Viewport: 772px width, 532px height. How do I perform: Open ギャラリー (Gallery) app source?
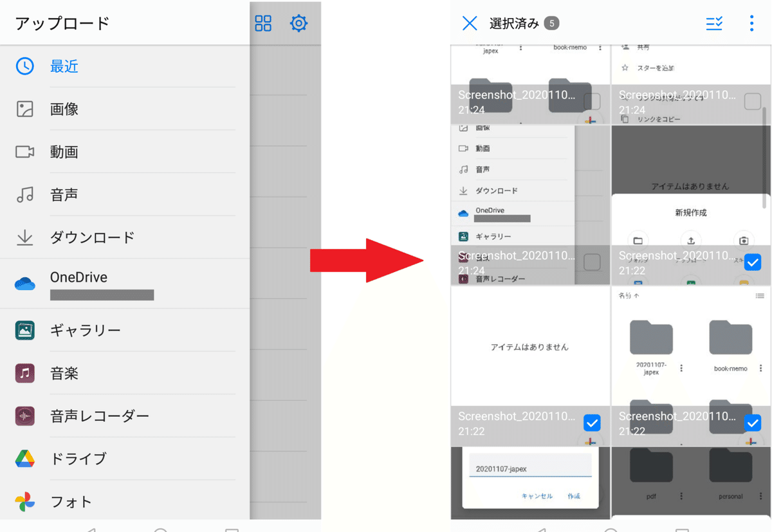click(125, 331)
